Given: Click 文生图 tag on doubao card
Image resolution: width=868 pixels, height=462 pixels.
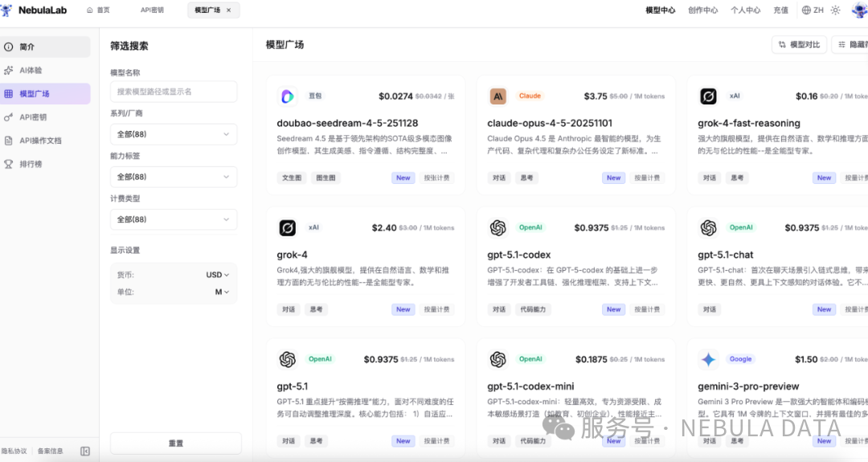Looking at the screenshot, I should (292, 178).
